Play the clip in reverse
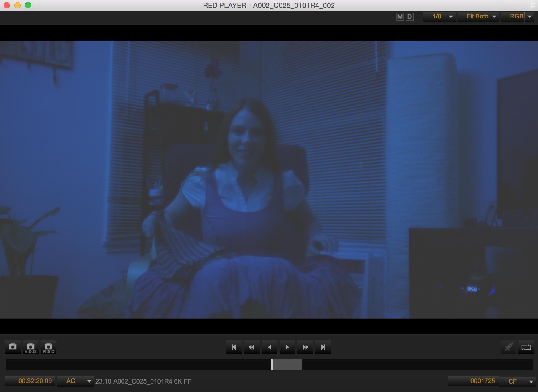538x392 pixels. pos(269,347)
